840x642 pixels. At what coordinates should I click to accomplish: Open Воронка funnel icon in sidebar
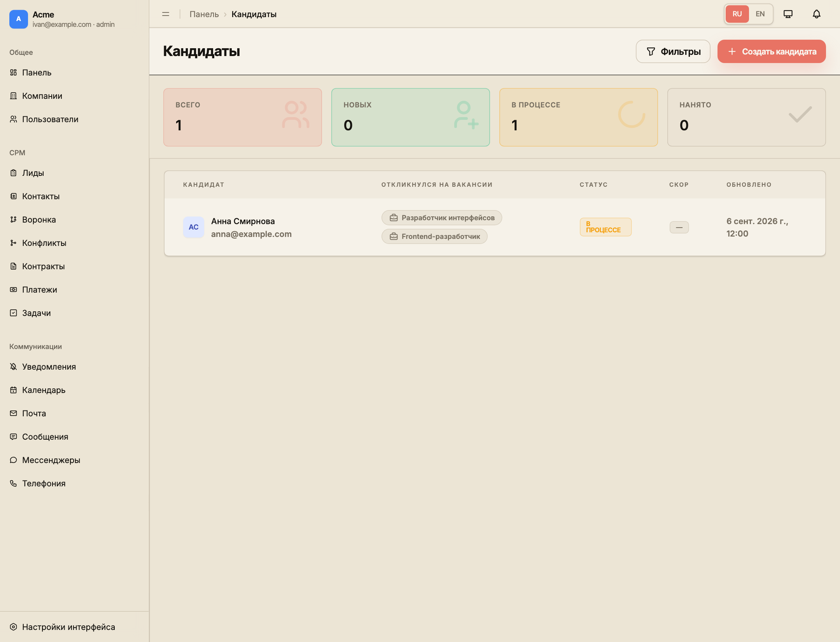coord(14,219)
